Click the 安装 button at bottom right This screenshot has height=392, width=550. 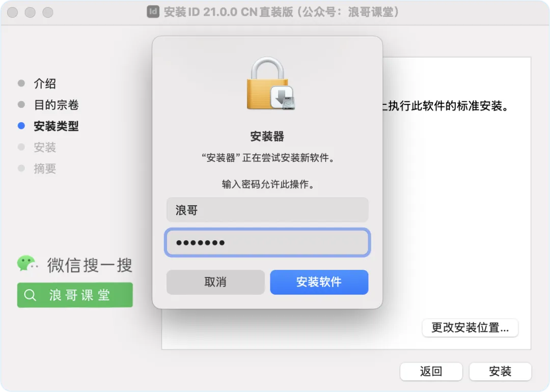pyautogui.click(x=500, y=371)
